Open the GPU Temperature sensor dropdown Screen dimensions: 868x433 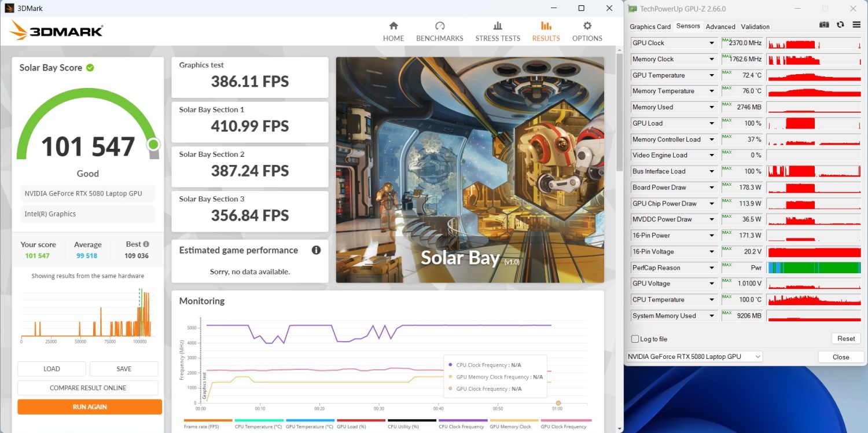pyautogui.click(x=712, y=75)
